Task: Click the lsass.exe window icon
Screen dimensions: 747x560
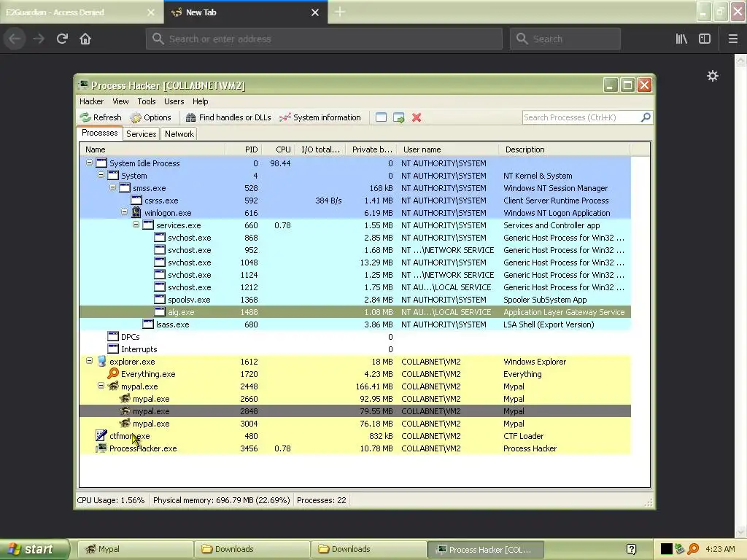Action: pyautogui.click(x=148, y=324)
